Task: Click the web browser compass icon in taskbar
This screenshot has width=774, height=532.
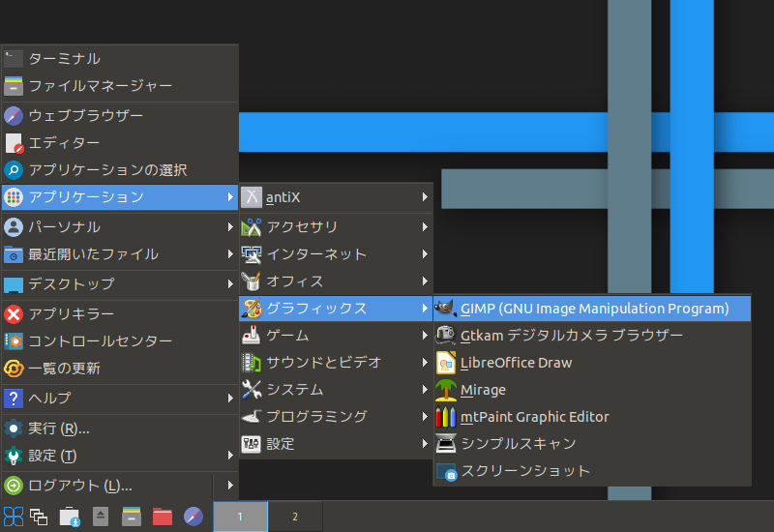Action: pos(193,517)
